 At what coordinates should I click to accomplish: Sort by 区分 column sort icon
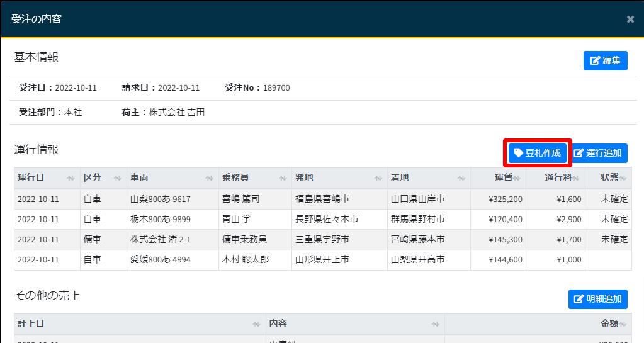[118, 178]
